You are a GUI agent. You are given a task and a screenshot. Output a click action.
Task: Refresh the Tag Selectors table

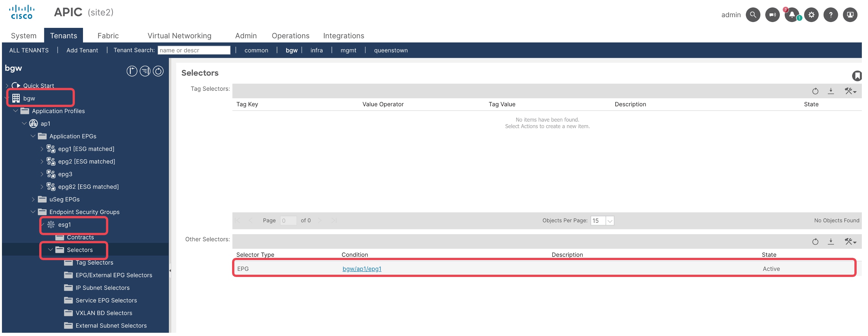[815, 91]
